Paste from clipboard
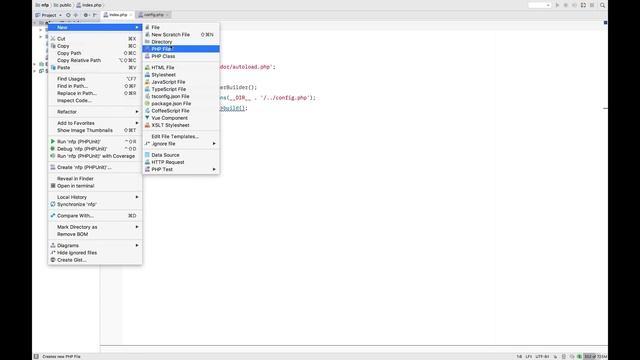The height and width of the screenshot is (360, 640). (x=95, y=67)
